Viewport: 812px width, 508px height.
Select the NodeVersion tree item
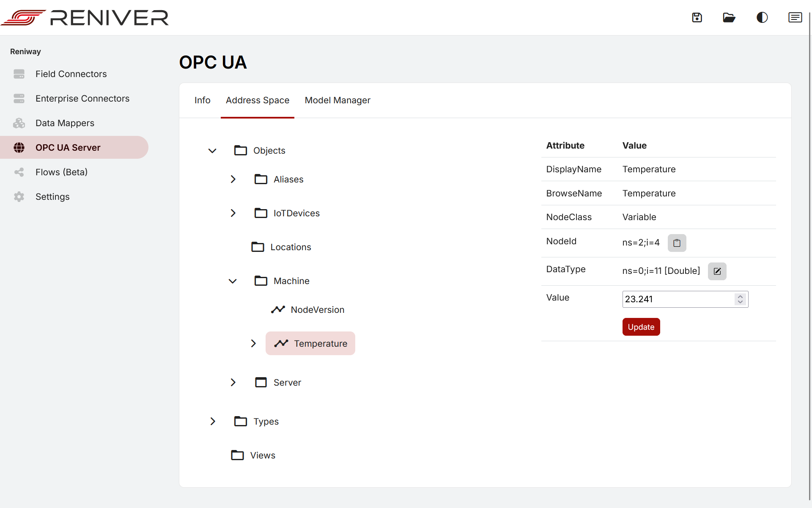308,310
